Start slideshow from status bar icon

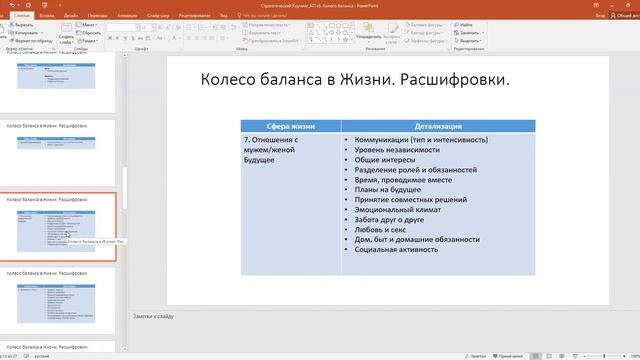(x=575, y=356)
